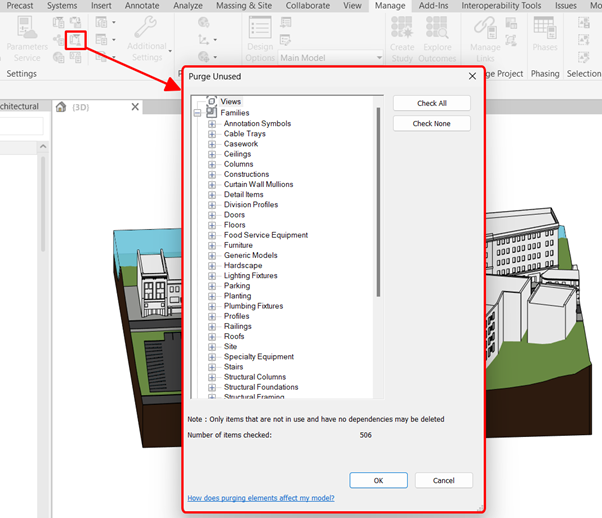Click the Purge Unused tree vertical scrollbar

(x=378, y=202)
